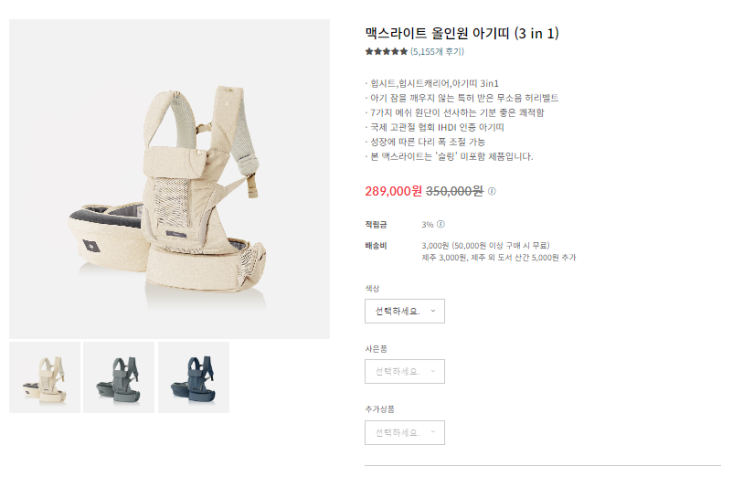Image resolution: width=743 pixels, height=477 pixels.
Task: Click the chevron arrow in 사은품 selector
Action: point(433,371)
